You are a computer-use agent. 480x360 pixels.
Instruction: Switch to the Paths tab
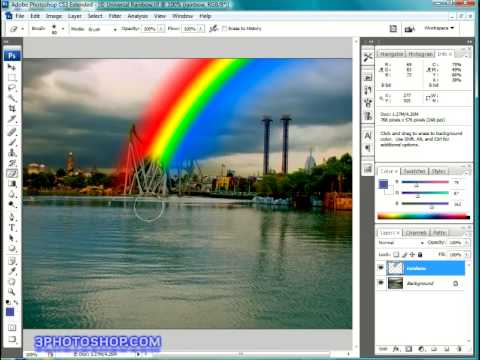click(439, 233)
